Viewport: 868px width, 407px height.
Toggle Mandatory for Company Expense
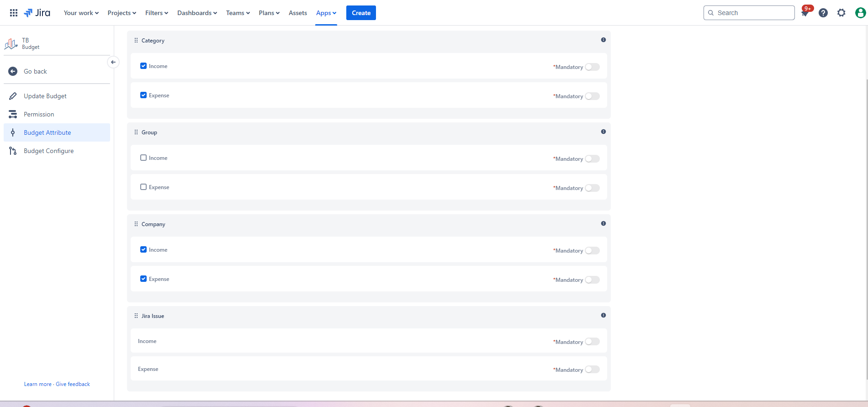(593, 280)
